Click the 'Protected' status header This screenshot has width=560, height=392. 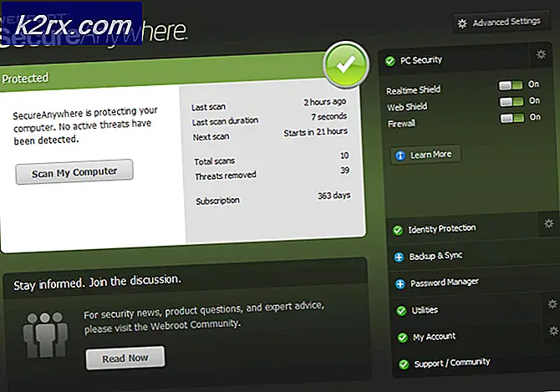[25, 79]
